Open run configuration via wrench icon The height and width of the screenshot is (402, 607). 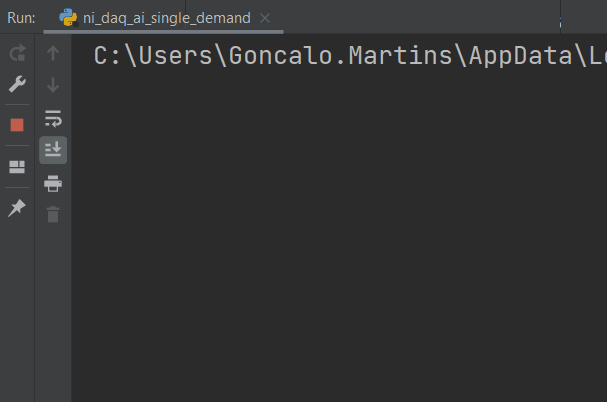point(17,85)
